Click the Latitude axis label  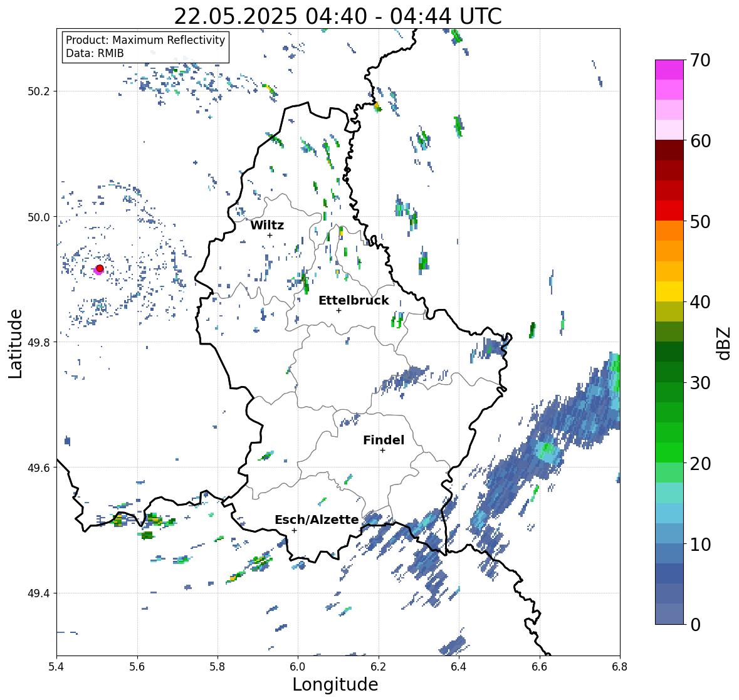click(x=15, y=343)
